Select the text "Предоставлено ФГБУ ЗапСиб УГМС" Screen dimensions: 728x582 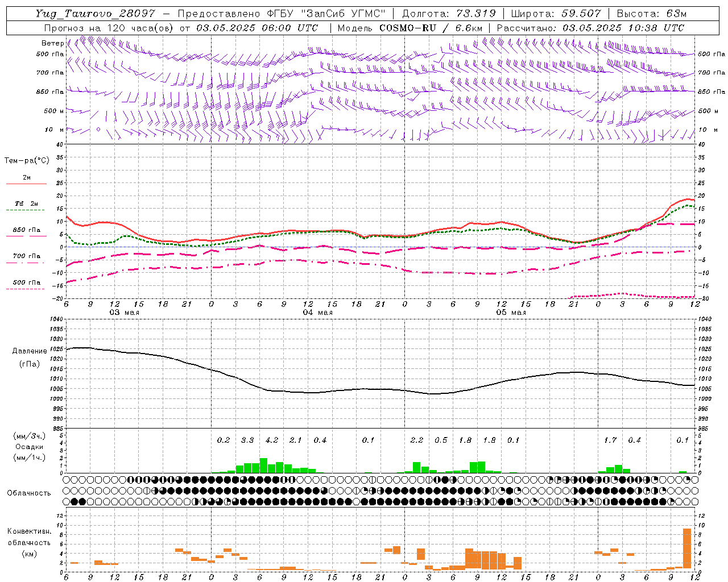click(282, 14)
